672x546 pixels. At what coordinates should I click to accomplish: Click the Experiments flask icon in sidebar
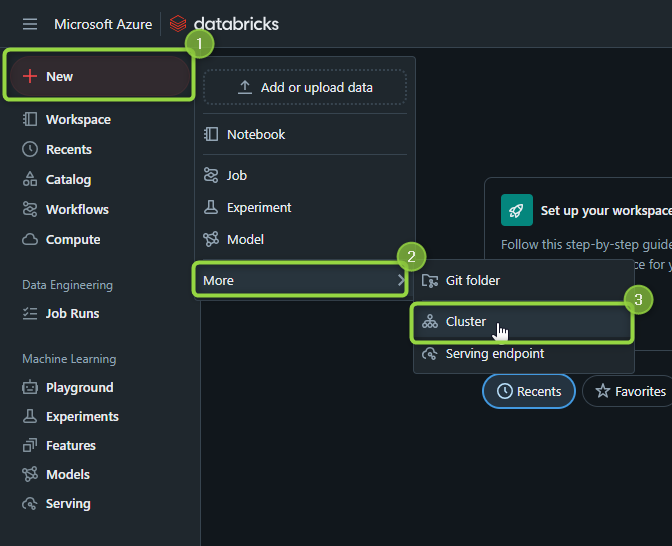[30, 416]
